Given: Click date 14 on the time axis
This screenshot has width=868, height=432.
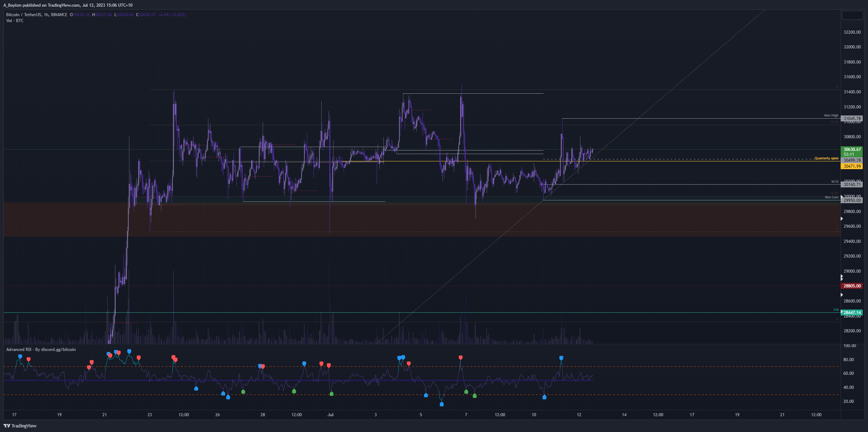Looking at the screenshot, I should point(624,415).
